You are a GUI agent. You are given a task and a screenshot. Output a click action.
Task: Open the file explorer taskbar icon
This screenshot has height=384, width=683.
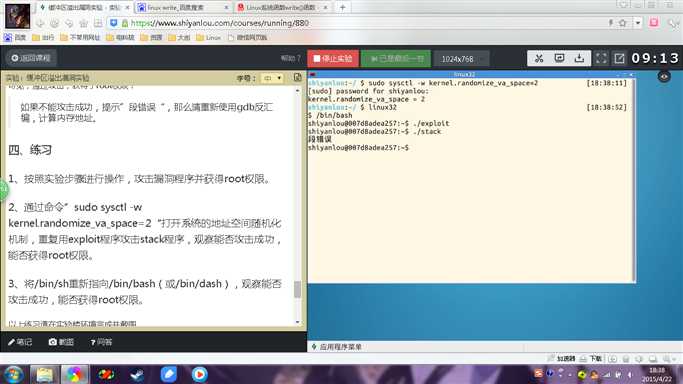click(44, 374)
